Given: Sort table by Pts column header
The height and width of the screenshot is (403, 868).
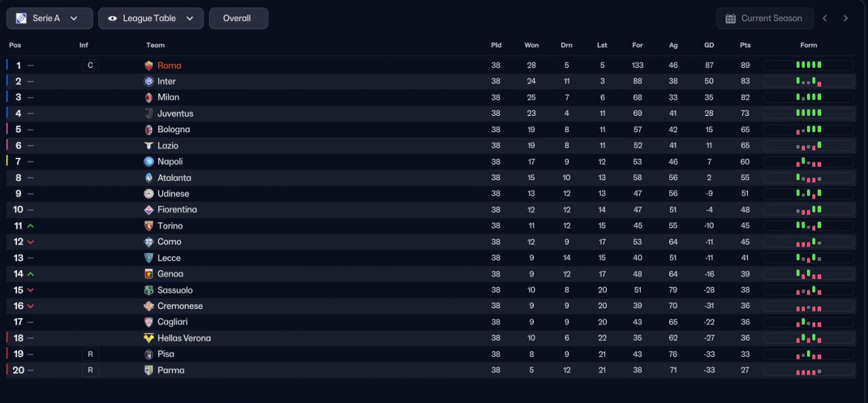Looking at the screenshot, I should coord(745,45).
